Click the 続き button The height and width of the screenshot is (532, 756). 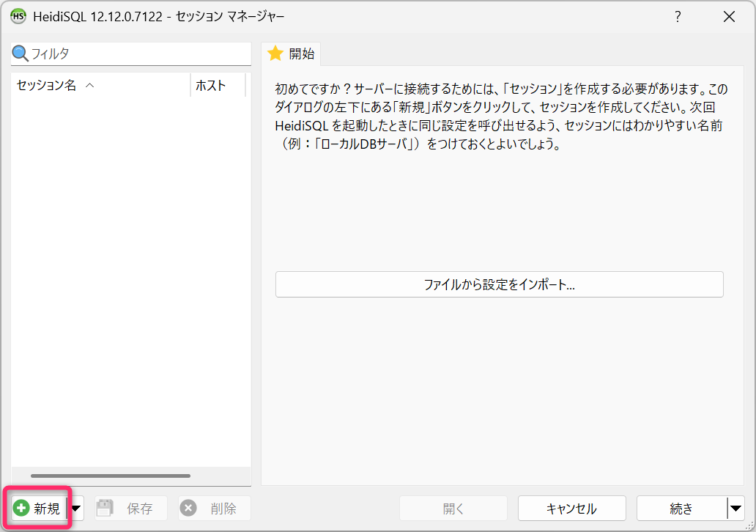681,509
